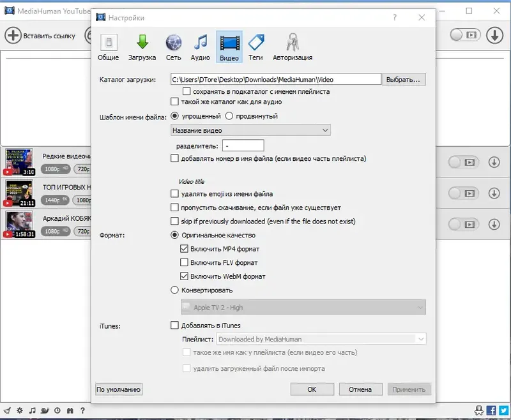511x420 pixels.
Task: Open the Аркадий КОБЯК video thumbnail
Action: (x=19, y=224)
